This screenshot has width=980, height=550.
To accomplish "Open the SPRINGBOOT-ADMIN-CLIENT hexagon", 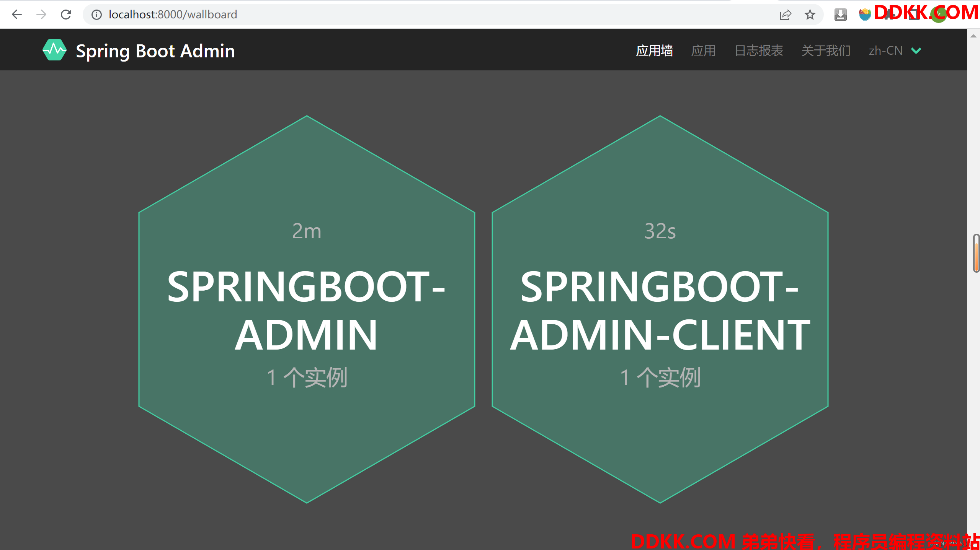I will (660, 309).
